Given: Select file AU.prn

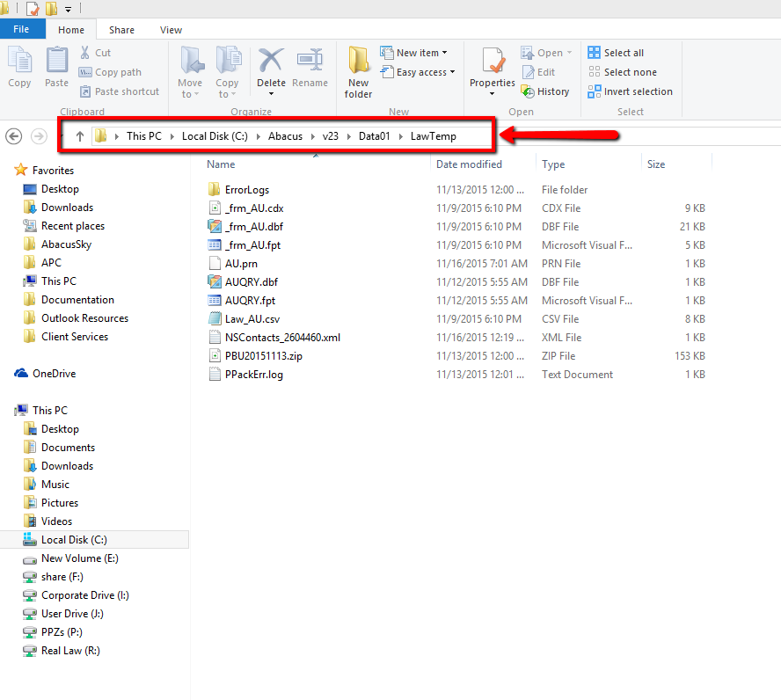Looking at the screenshot, I should click(x=241, y=263).
